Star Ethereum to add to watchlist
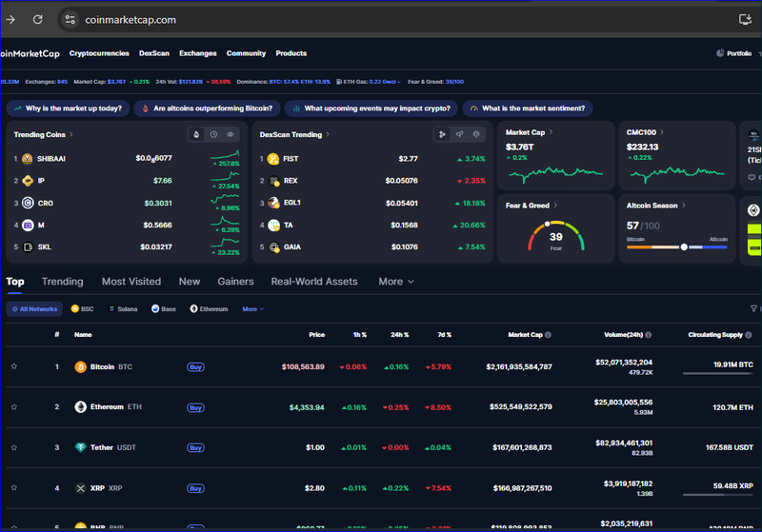 point(14,406)
